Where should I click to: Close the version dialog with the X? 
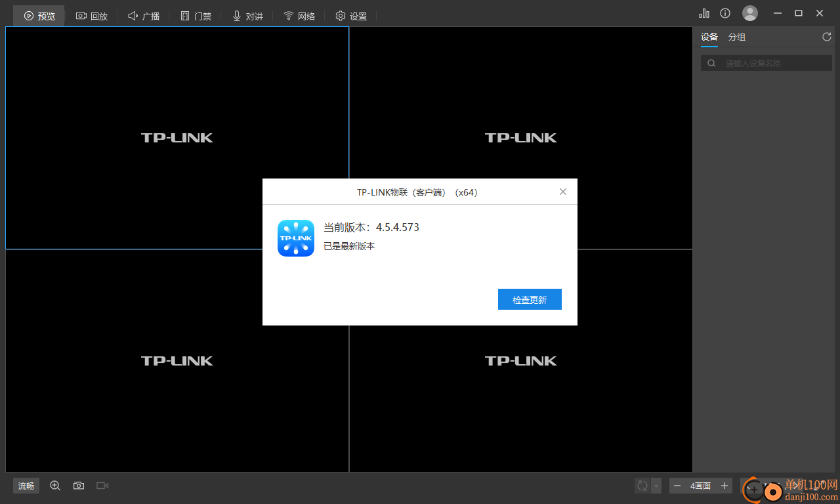coord(562,192)
